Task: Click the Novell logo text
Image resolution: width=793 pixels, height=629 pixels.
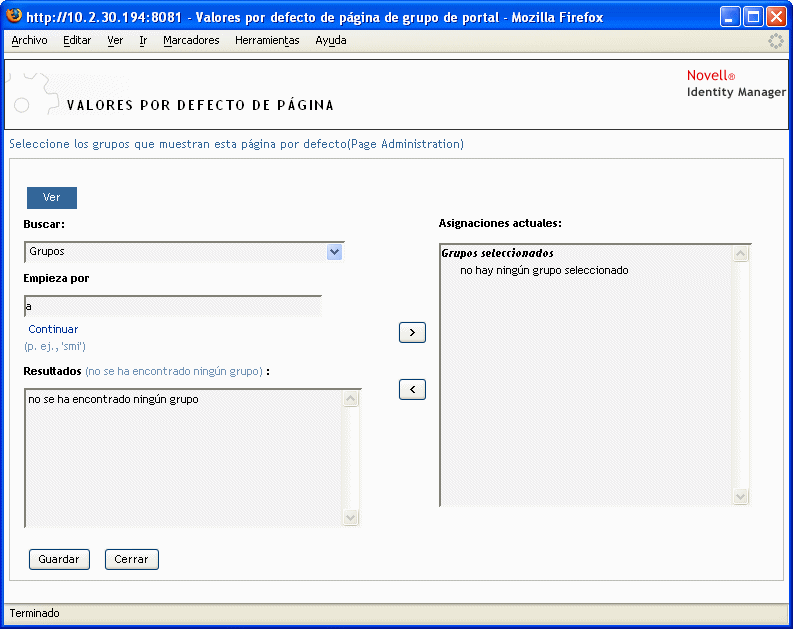Action: [x=711, y=75]
